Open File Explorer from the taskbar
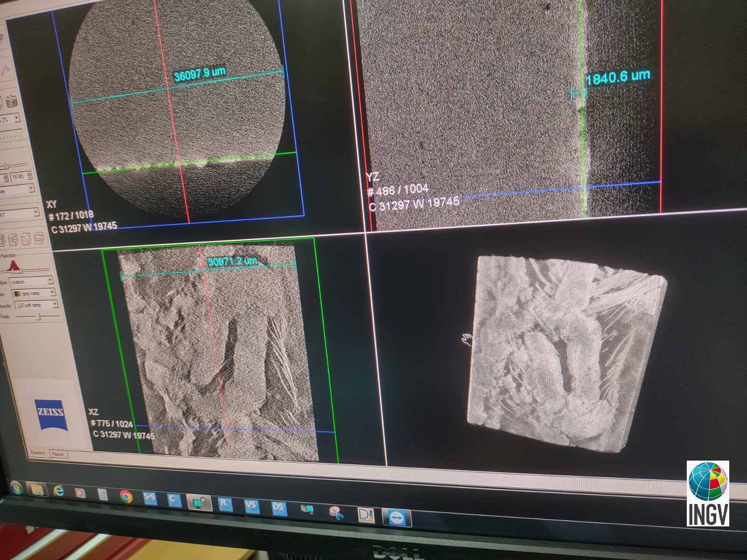This screenshot has width=747, height=560. click(37, 490)
